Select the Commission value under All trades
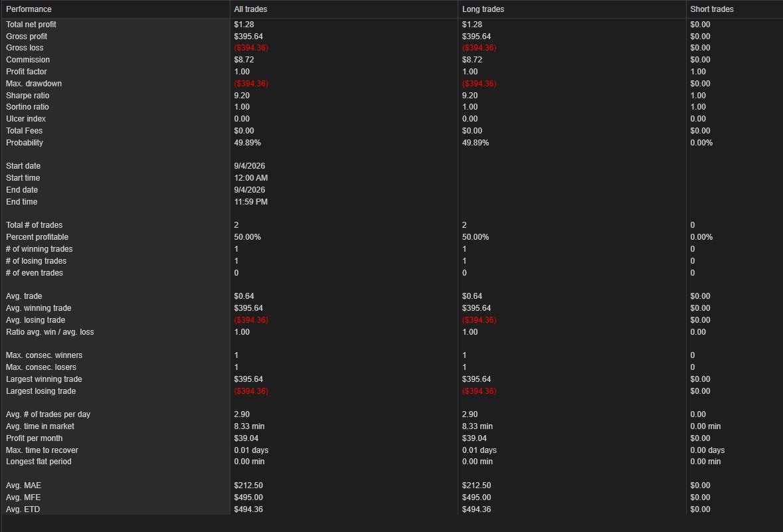The height and width of the screenshot is (532, 783). [244, 60]
